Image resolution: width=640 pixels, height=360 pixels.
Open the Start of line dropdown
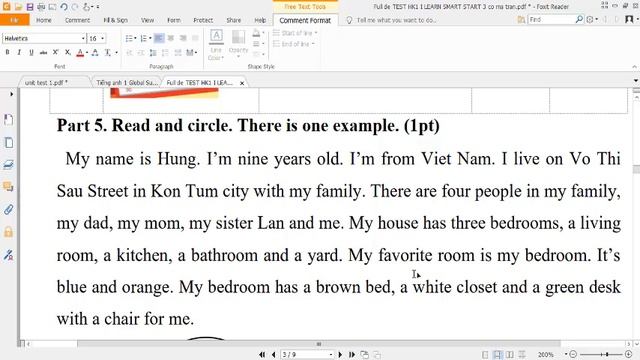pos(295,33)
